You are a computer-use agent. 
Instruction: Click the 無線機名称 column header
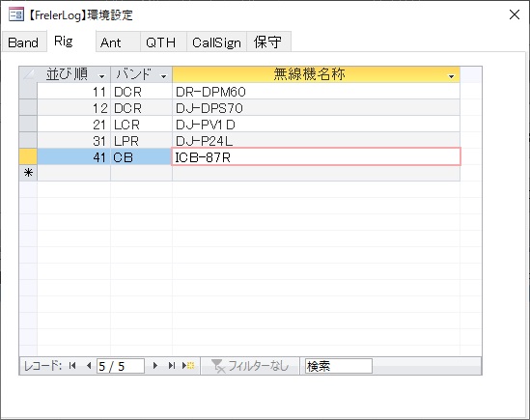316,74
